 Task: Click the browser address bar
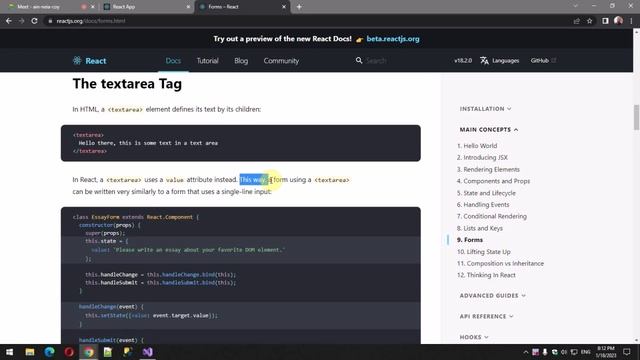306,21
